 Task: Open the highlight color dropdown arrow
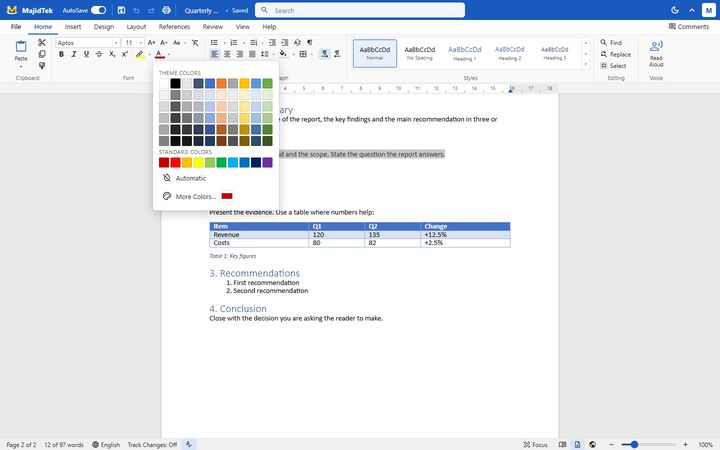[149, 55]
